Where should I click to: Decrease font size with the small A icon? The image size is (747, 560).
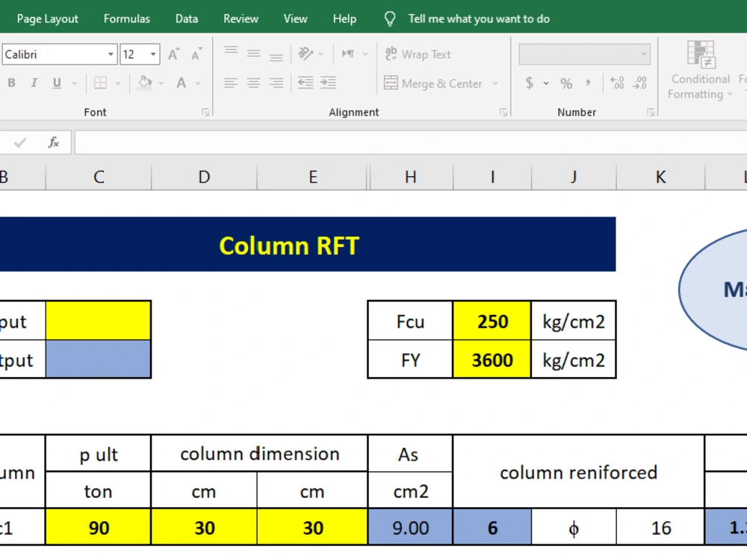point(196,55)
